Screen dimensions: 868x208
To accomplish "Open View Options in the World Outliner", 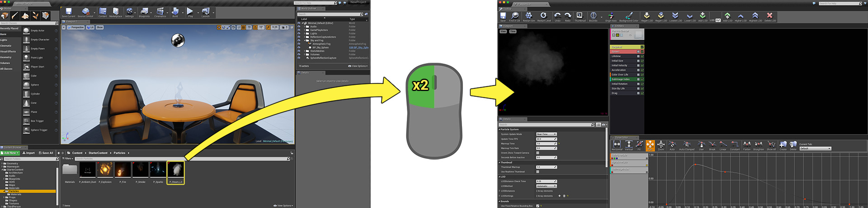I will pos(358,66).
